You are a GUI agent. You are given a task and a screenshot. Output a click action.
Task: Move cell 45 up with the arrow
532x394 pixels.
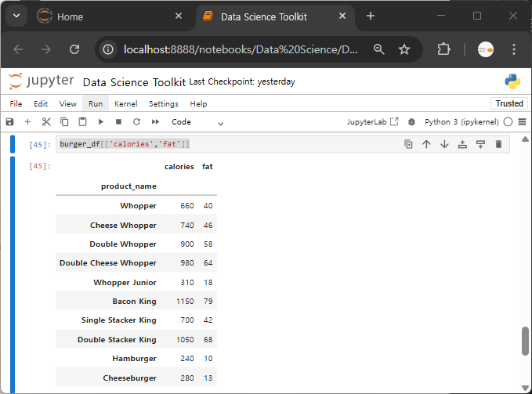[426, 144]
